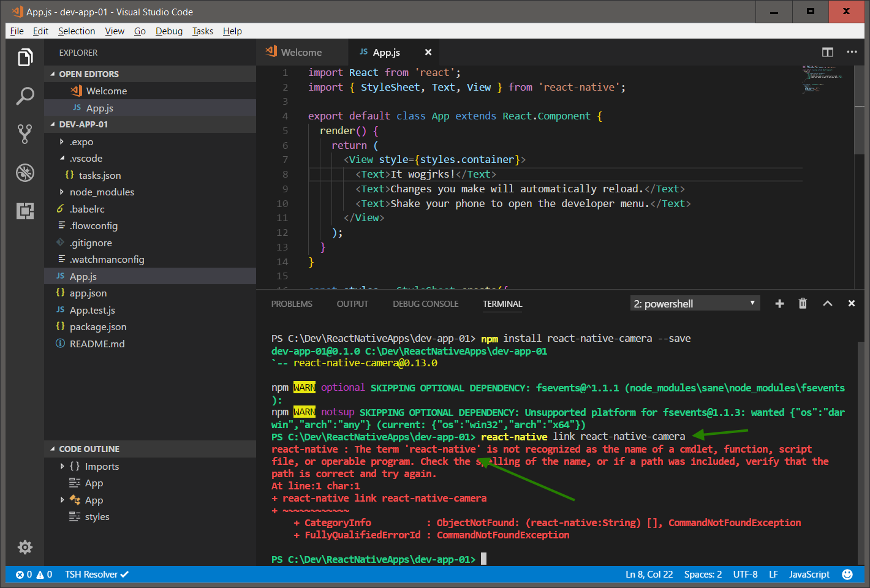
Task: Expand the Imports outline node
Action: click(x=62, y=466)
